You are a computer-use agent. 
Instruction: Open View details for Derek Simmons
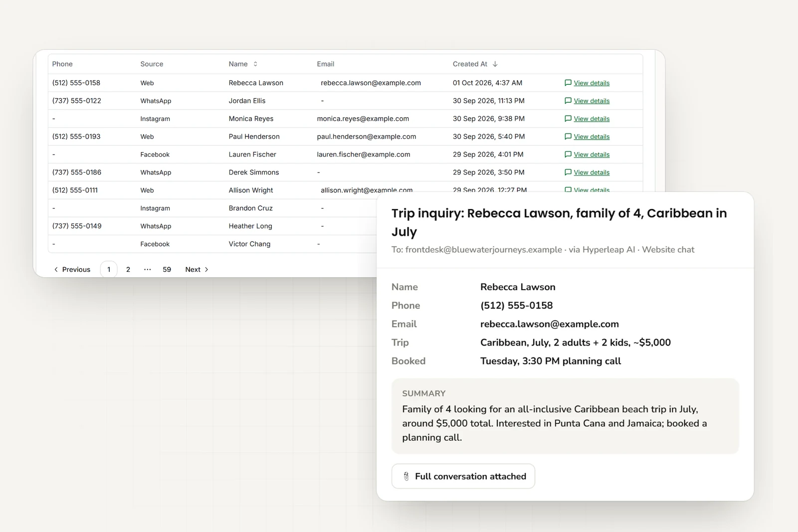(592, 173)
